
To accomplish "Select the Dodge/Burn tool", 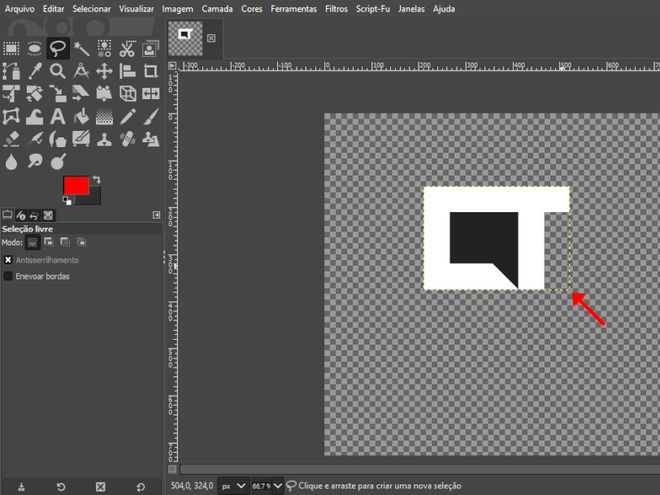I will pos(58,162).
